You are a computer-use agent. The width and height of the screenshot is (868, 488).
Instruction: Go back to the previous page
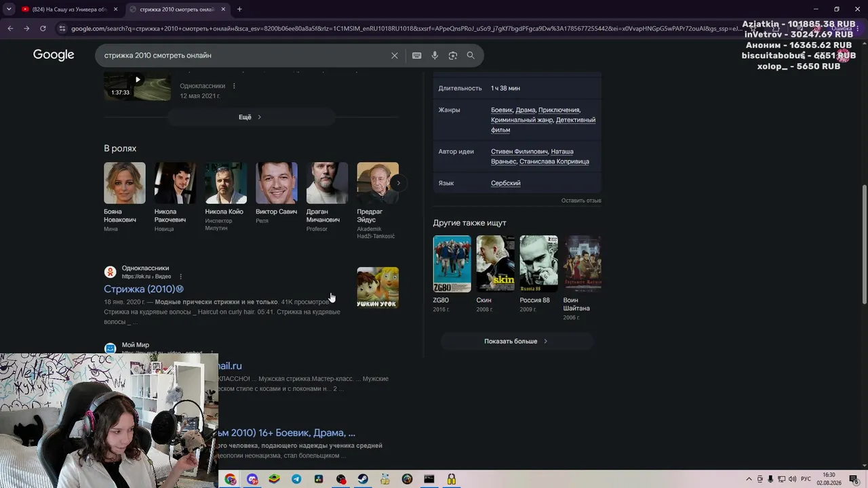(x=10, y=28)
